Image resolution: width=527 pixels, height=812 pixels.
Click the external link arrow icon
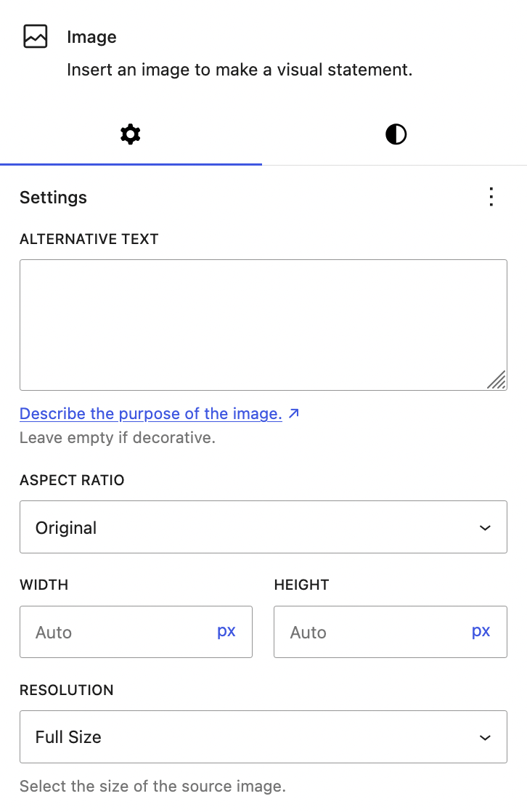pyautogui.click(x=294, y=414)
